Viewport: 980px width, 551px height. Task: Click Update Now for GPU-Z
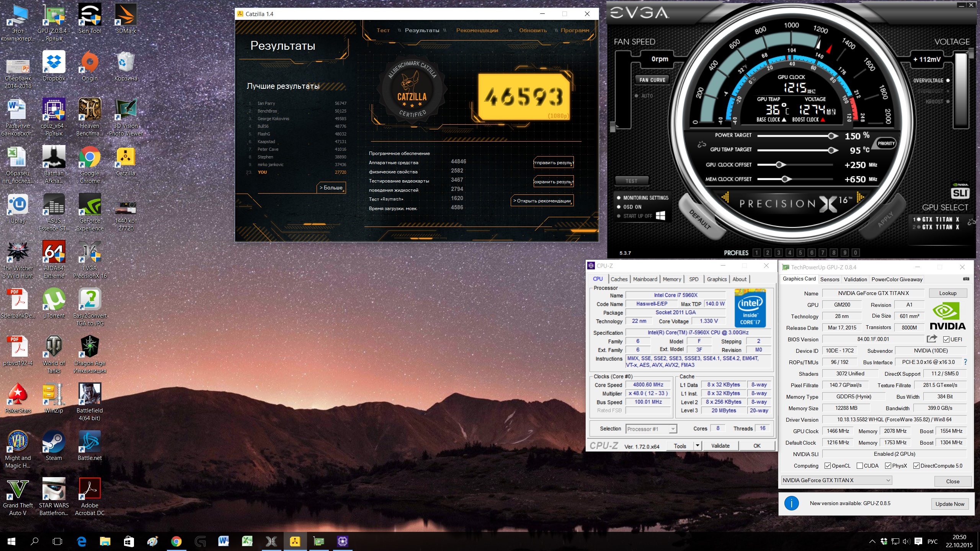[950, 504]
